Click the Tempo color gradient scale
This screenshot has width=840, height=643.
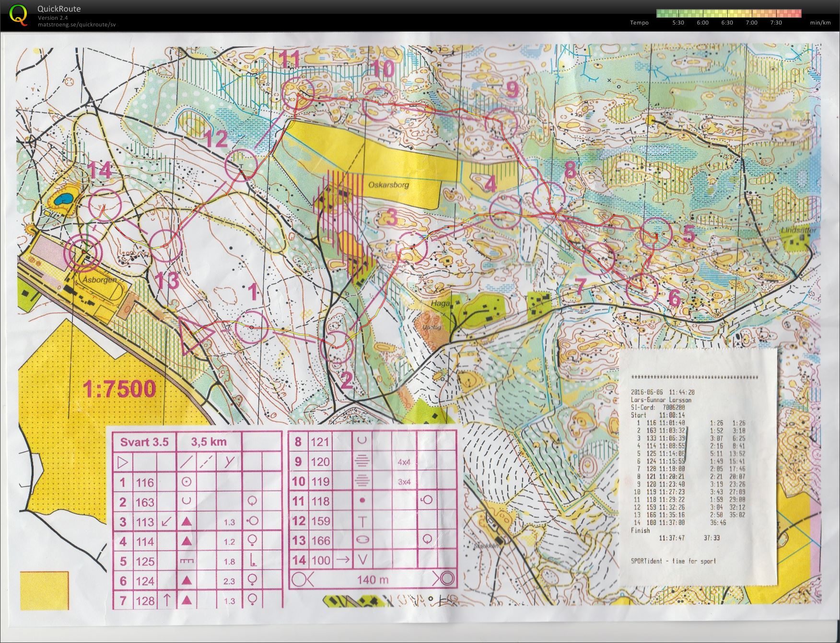coord(728,13)
